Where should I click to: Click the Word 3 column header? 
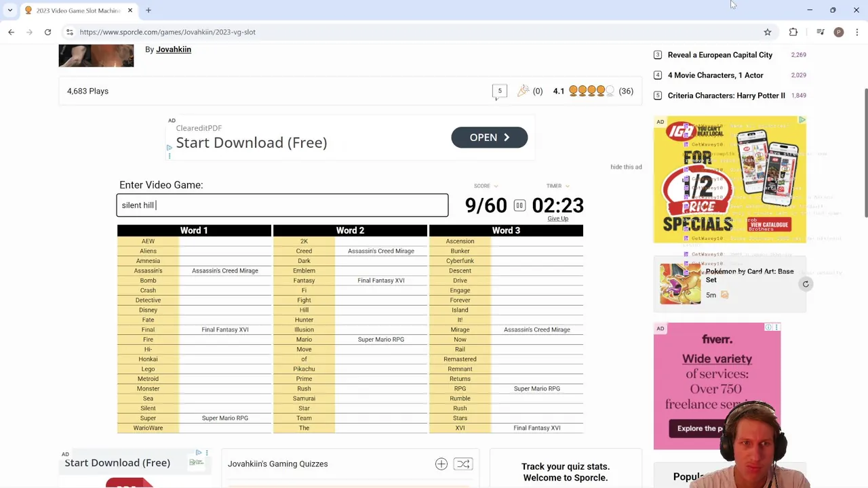(x=506, y=230)
